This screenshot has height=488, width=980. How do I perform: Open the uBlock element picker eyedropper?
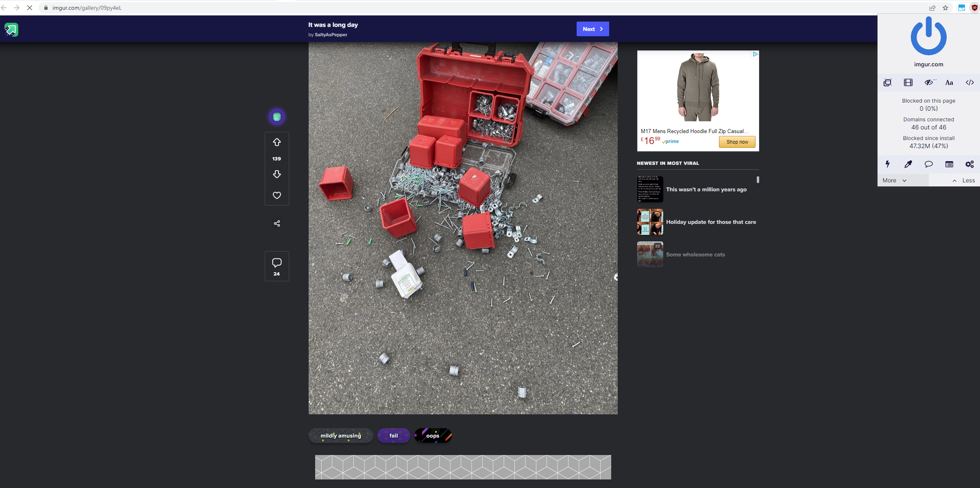pos(908,164)
